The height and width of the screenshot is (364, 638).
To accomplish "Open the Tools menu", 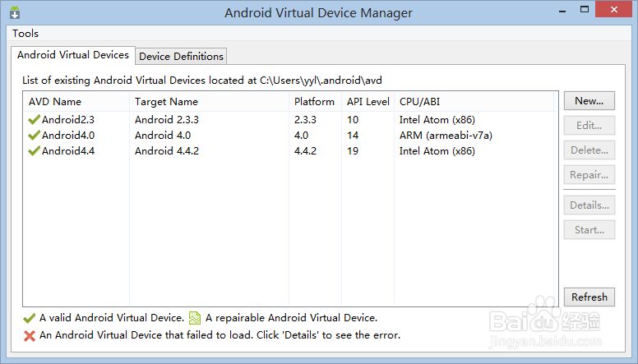I will [x=25, y=34].
